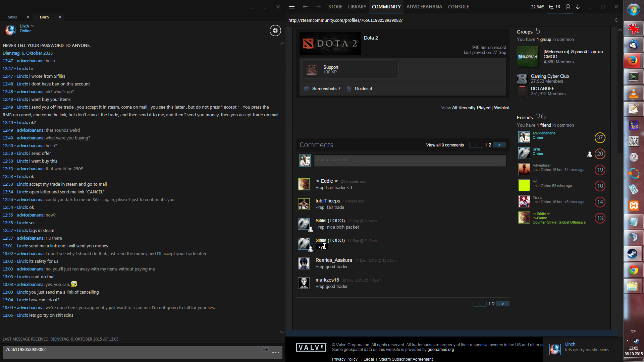Expand the Linch name dropdown
644x362 pixels.
(x=32, y=26)
